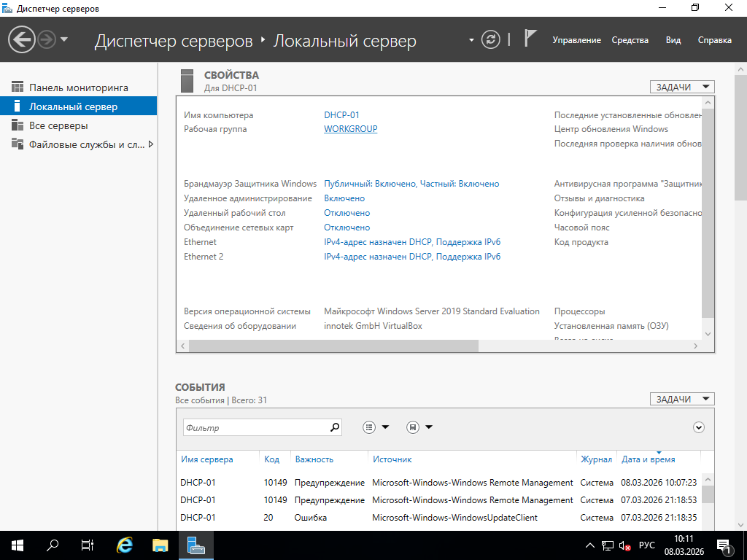This screenshot has height=560, width=747.
Task: Click the save query disk icon
Action: coord(413,427)
